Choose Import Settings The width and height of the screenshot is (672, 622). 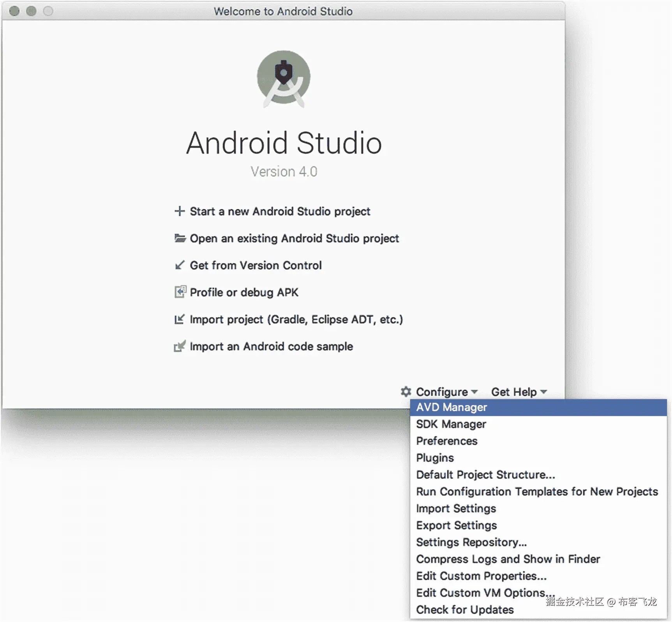538,508
